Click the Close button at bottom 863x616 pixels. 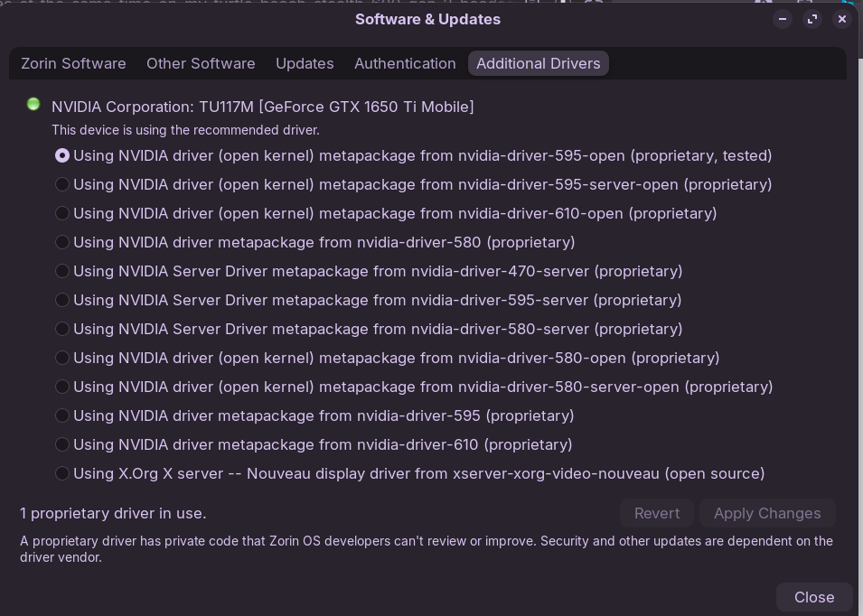814,597
